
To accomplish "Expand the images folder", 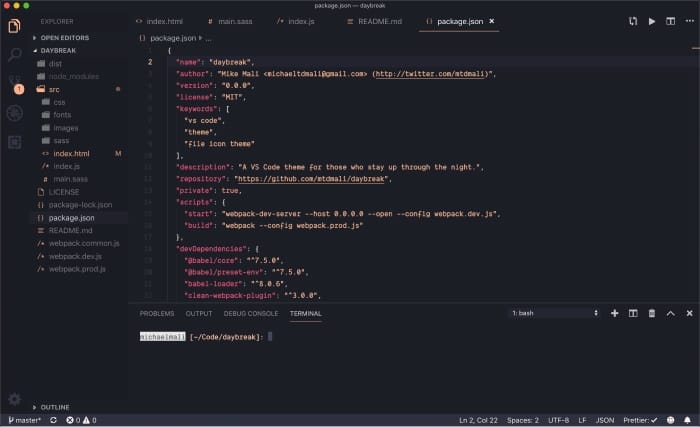I will point(65,128).
